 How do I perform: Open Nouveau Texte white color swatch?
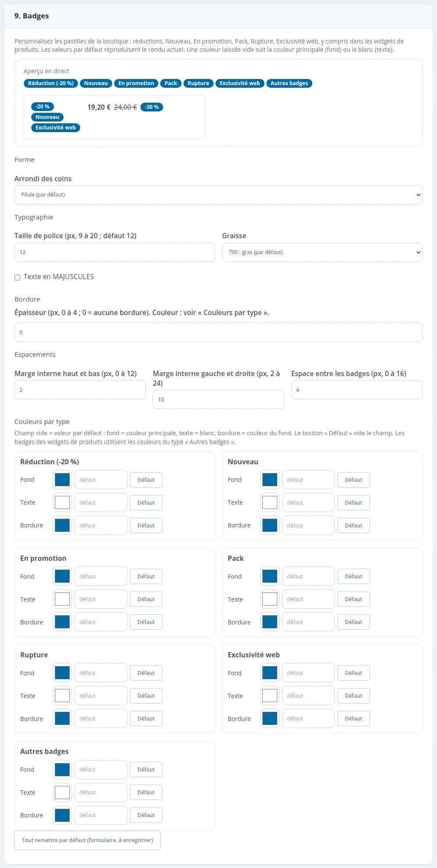click(x=270, y=502)
